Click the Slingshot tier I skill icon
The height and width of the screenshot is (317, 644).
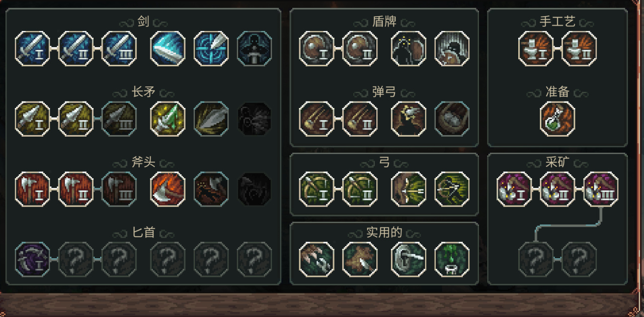316,119
